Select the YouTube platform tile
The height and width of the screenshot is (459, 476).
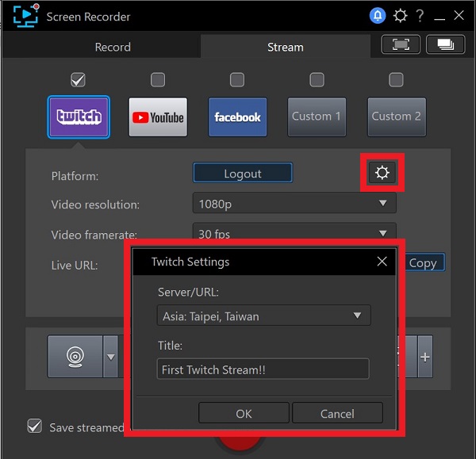tap(158, 117)
